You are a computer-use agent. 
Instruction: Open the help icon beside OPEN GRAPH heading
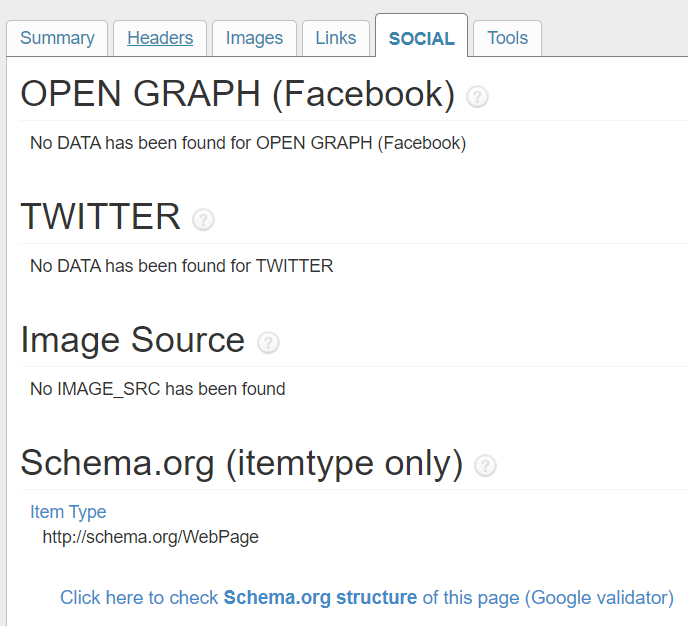point(477,97)
